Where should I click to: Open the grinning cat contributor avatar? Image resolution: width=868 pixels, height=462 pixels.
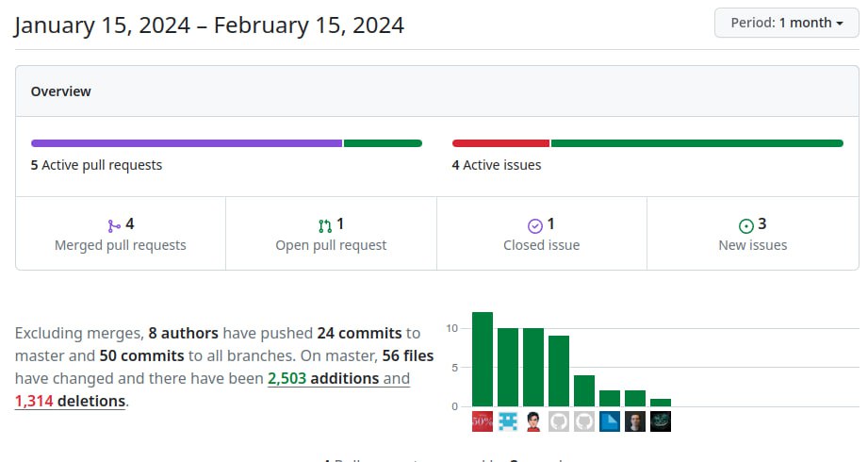[661, 421]
